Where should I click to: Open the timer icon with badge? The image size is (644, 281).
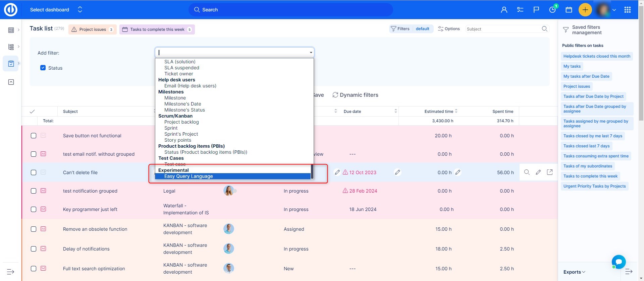(x=552, y=10)
